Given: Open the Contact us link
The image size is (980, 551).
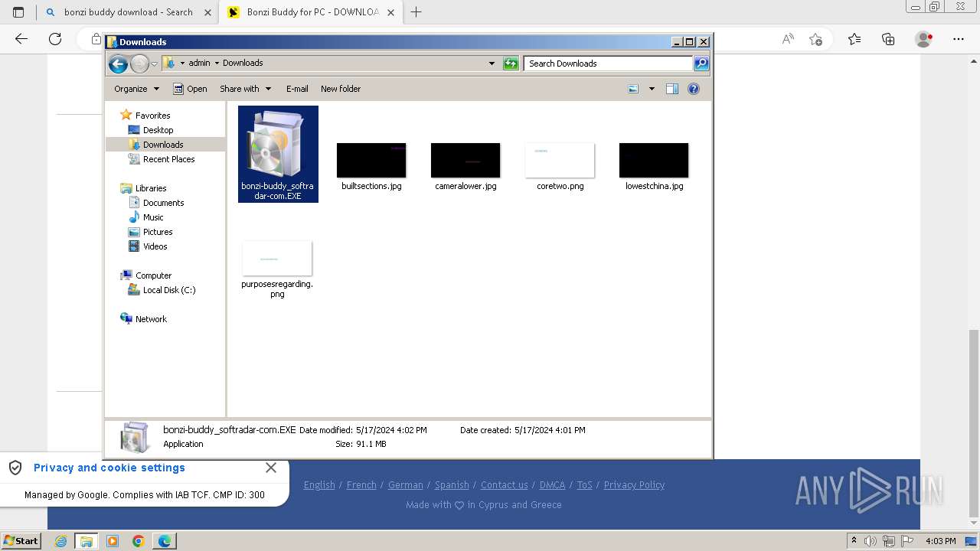Looking at the screenshot, I should tap(505, 485).
